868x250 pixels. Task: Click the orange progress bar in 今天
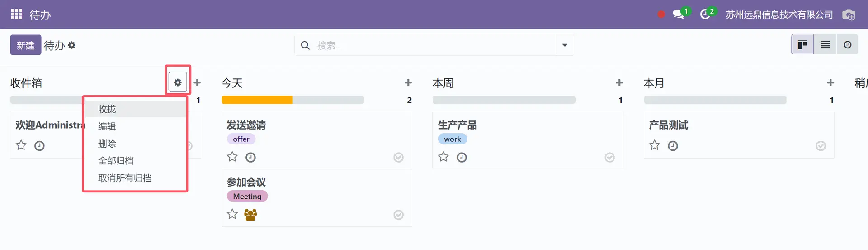click(x=257, y=100)
